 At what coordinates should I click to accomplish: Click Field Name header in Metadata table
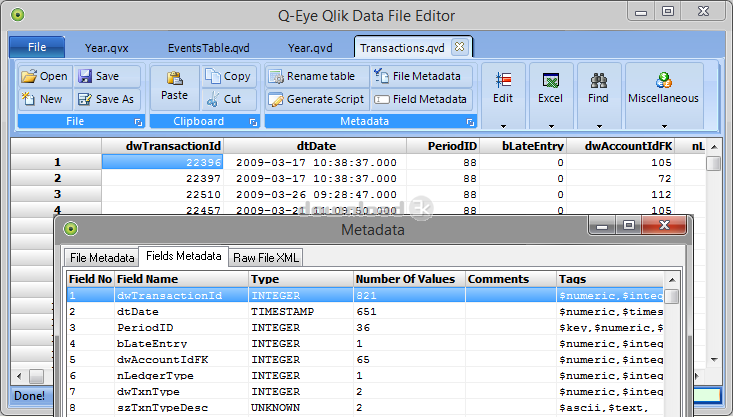point(181,279)
